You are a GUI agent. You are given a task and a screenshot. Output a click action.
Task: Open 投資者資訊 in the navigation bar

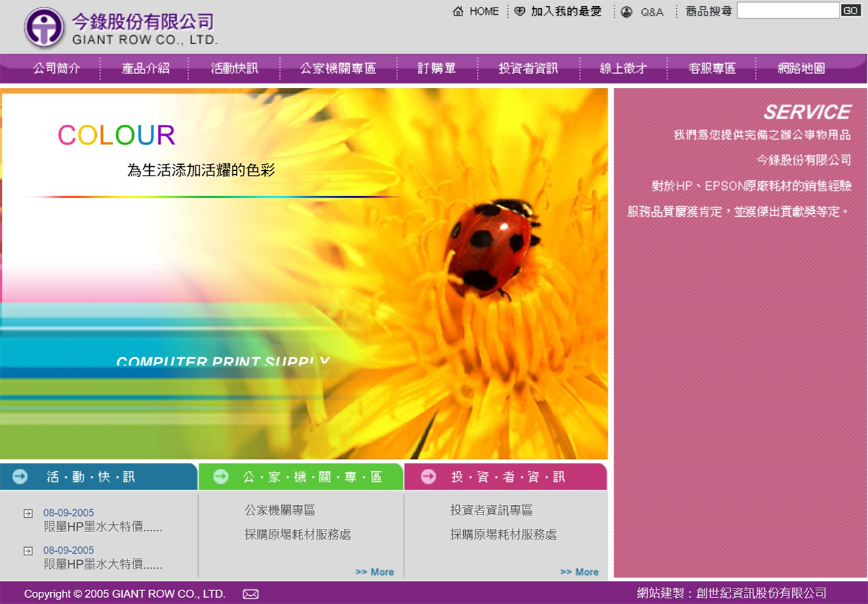tap(528, 68)
